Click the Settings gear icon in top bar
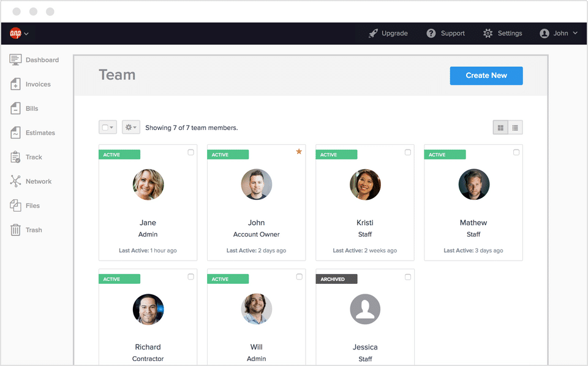 point(488,33)
